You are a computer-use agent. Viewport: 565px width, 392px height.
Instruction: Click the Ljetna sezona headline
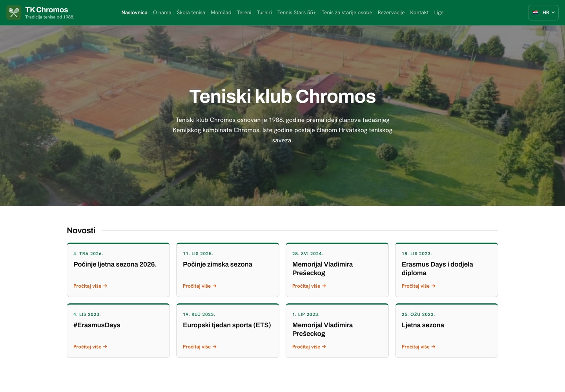423,325
